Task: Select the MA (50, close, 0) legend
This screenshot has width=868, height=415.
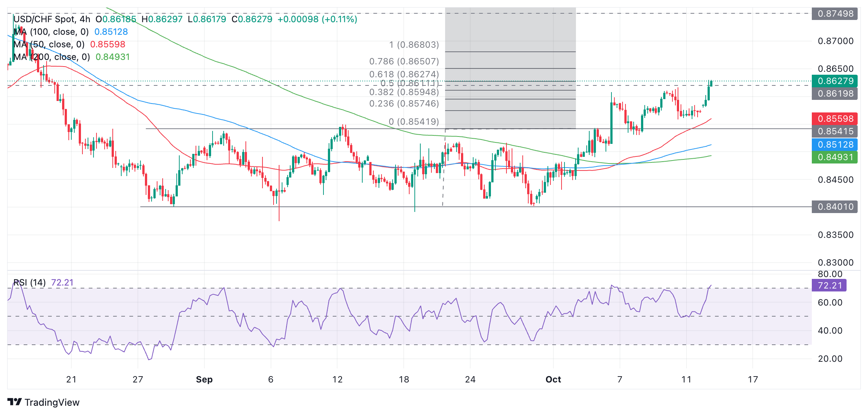Action: tap(49, 44)
